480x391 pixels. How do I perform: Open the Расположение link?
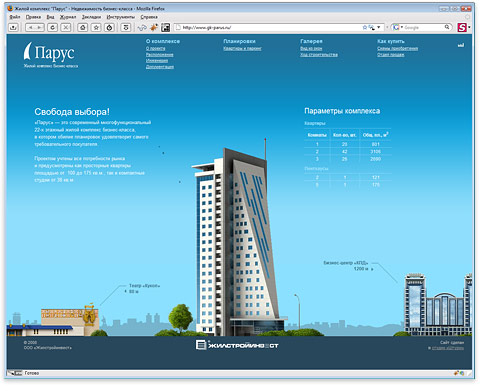[159, 55]
